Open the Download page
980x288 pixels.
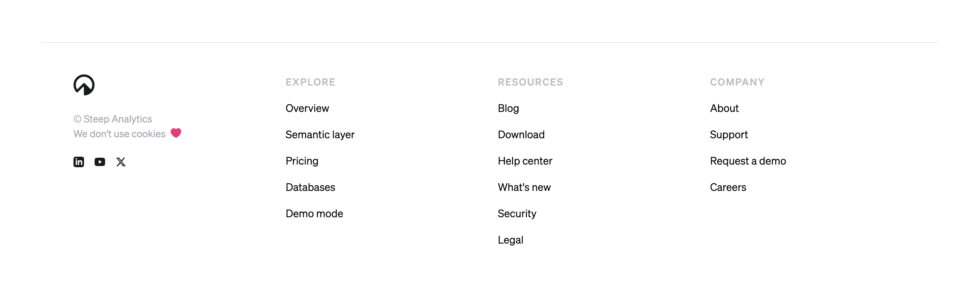(521, 135)
